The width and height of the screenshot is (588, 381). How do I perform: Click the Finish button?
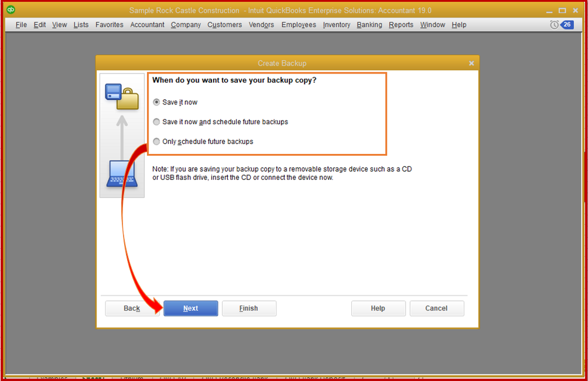pyautogui.click(x=249, y=308)
